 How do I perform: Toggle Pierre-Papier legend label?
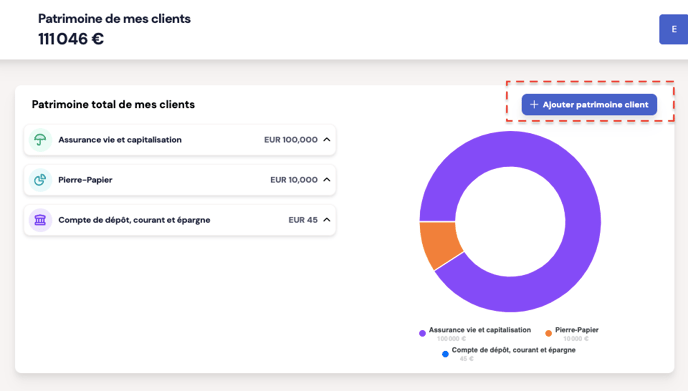point(577,330)
